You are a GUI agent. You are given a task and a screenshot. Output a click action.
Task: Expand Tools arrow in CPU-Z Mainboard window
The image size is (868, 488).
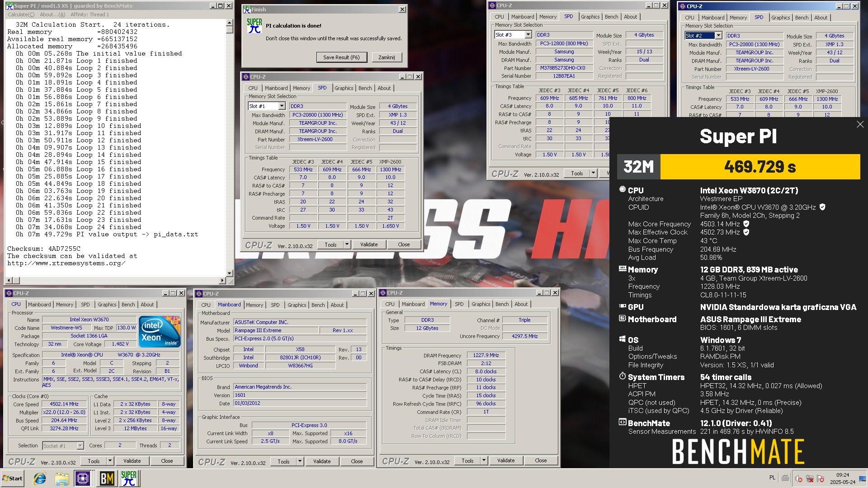300,461
